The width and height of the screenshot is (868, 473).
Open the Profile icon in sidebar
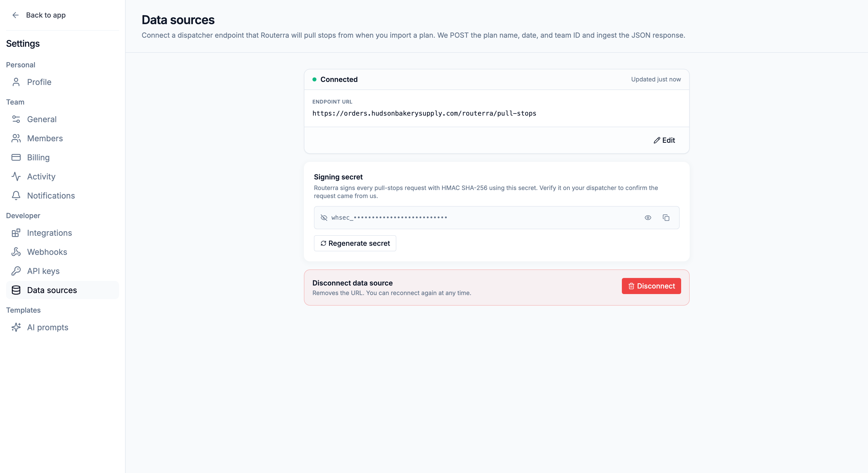click(x=16, y=82)
